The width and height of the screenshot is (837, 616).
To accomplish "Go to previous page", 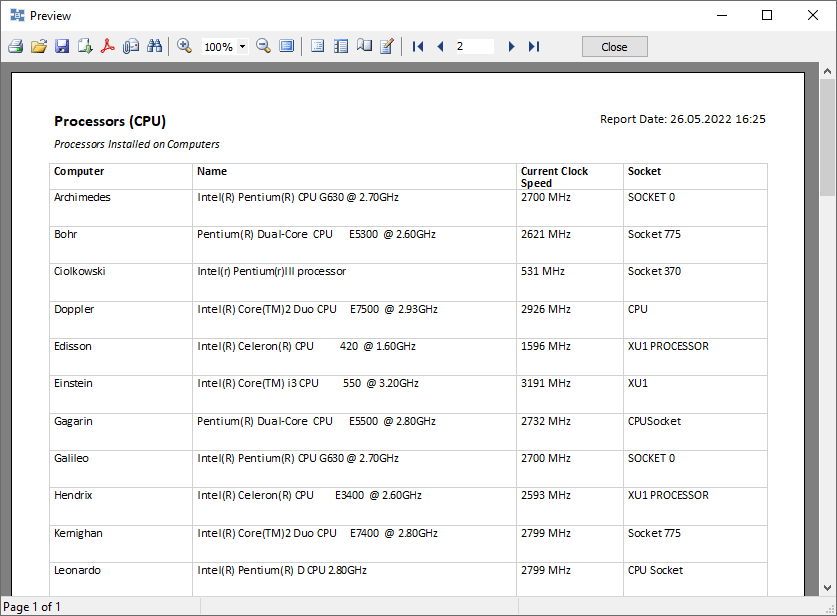I will tap(440, 46).
